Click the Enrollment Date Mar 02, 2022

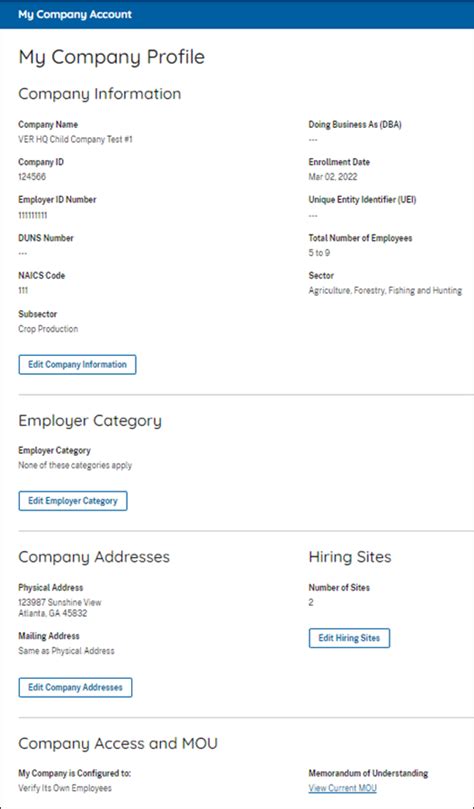click(333, 177)
